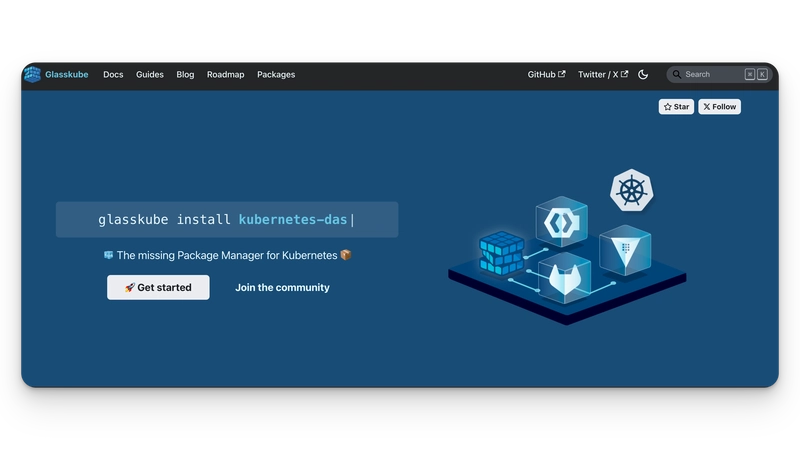
Task: Click the blue Glasskube grid cube illustration
Action: point(502,254)
